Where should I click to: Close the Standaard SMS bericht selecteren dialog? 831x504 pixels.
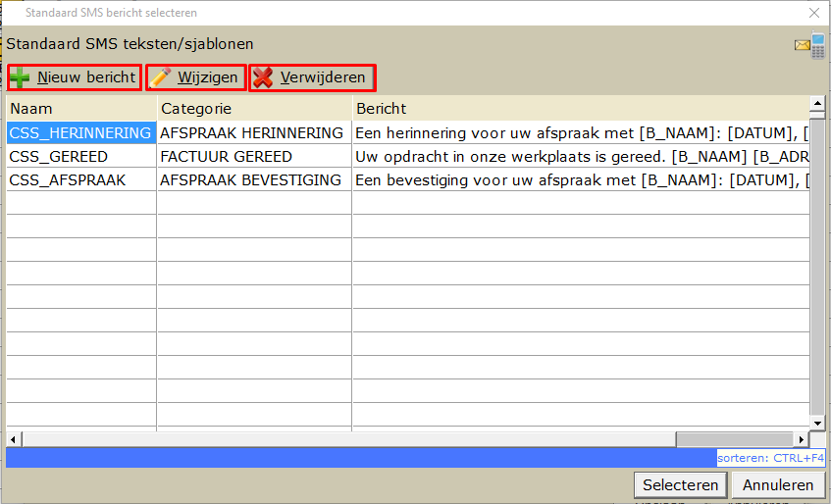(x=814, y=13)
